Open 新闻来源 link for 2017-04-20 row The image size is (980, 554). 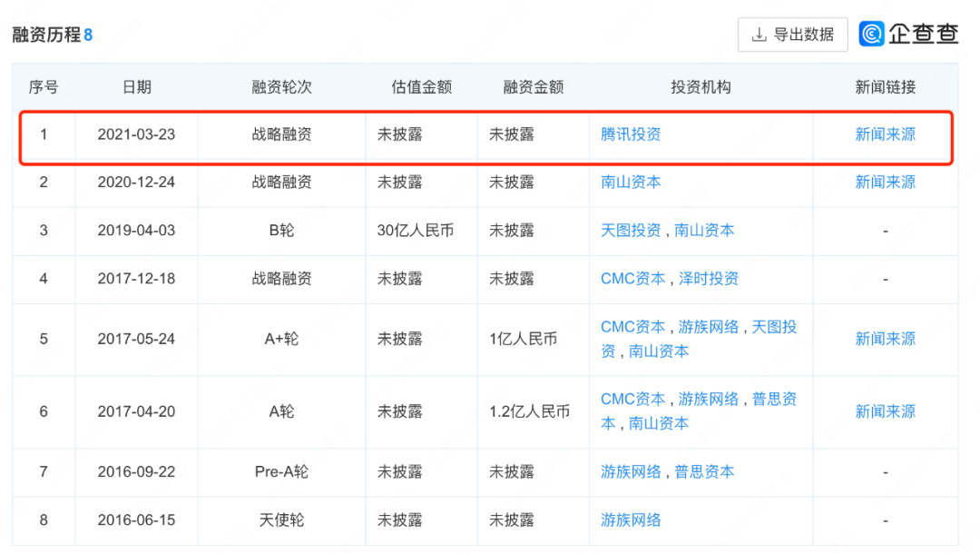click(x=885, y=411)
